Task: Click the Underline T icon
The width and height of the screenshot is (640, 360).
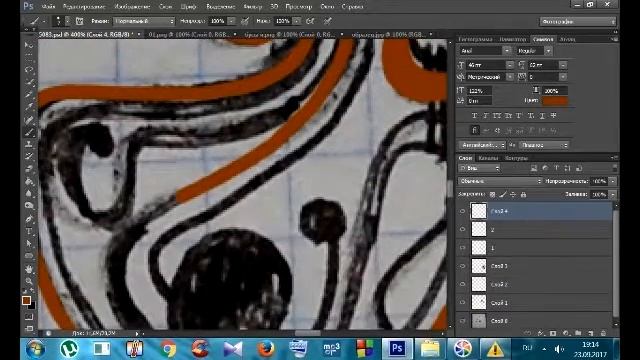Action: click(542, 116)
